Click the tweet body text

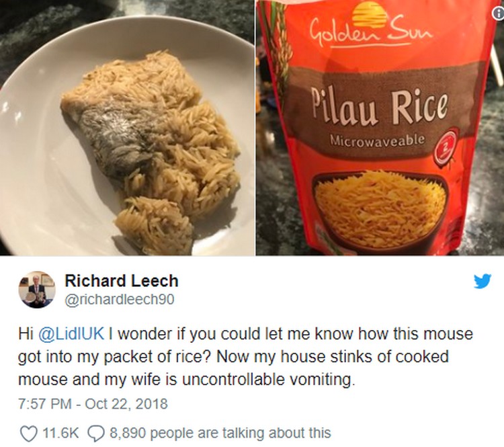(245, 357)
